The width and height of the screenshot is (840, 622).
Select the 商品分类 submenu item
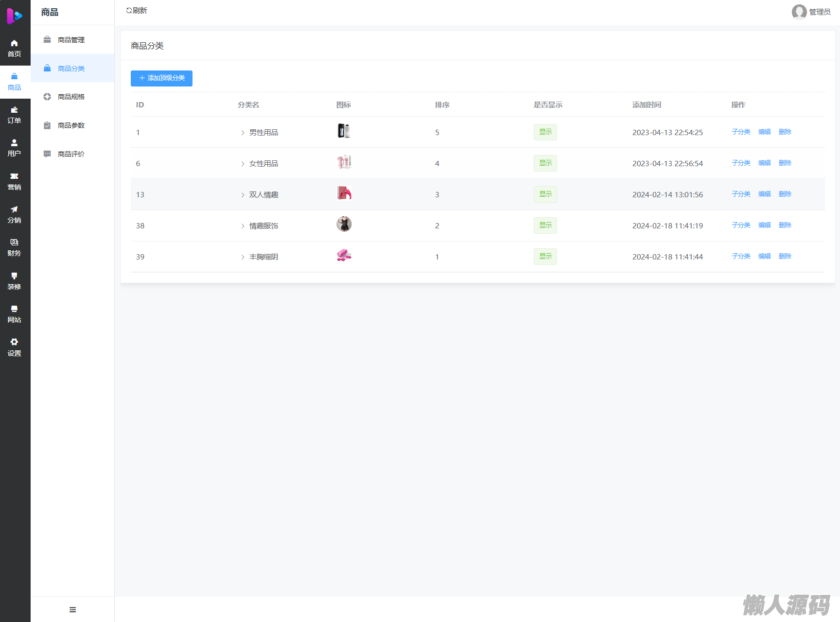click(72, 69)
